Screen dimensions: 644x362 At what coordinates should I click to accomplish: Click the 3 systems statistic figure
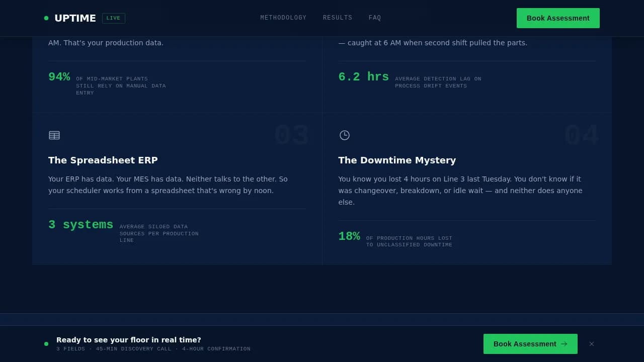(80, 225)
